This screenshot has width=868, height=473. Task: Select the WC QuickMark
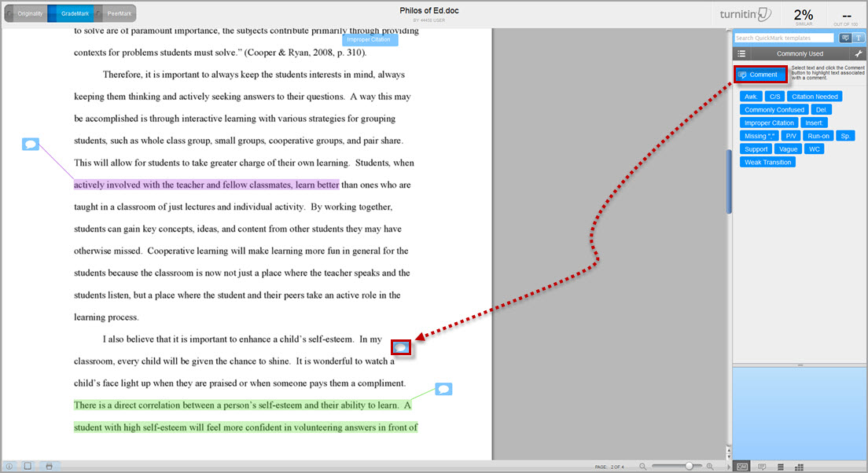point(815,148)
